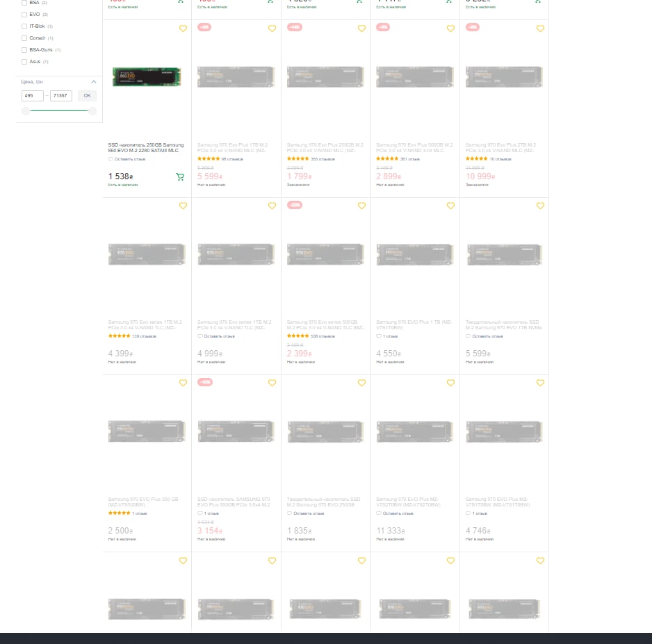The height and width of the screenshot is (644, 652).
Task: Open the 98 отзывов reviews link
Action: [x=232, y=159]
